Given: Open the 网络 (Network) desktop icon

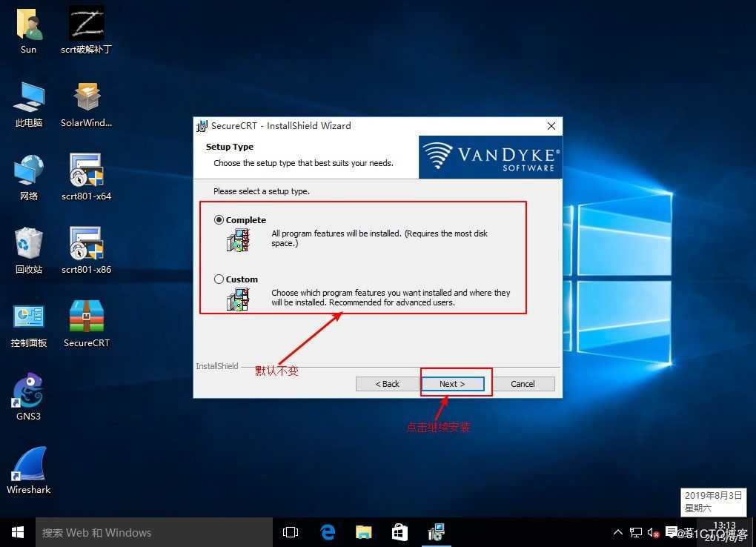Looking at the screenshot, I should [x=28, y=177].
